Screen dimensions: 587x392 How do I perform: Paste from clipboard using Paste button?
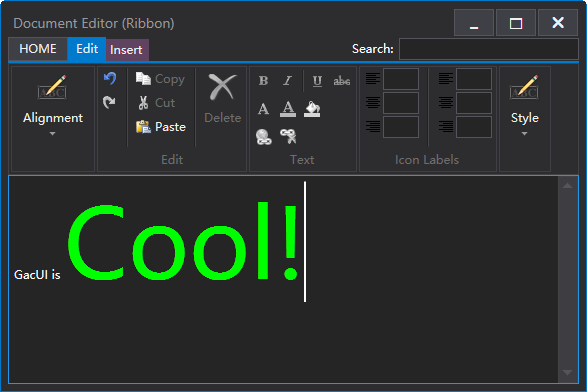pos(161,127)
